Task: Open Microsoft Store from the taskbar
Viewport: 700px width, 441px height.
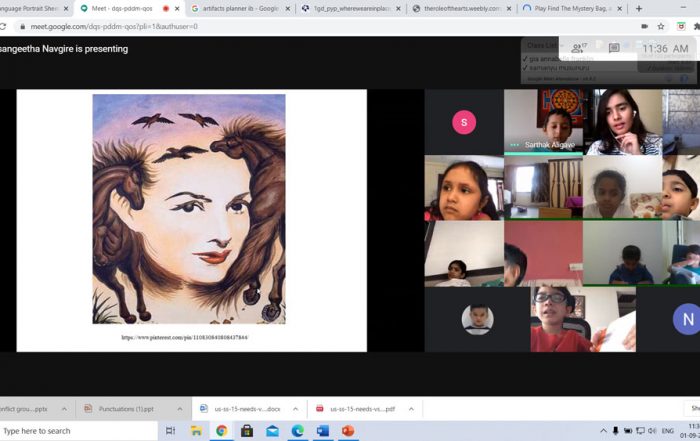Action: pos(247,431)
